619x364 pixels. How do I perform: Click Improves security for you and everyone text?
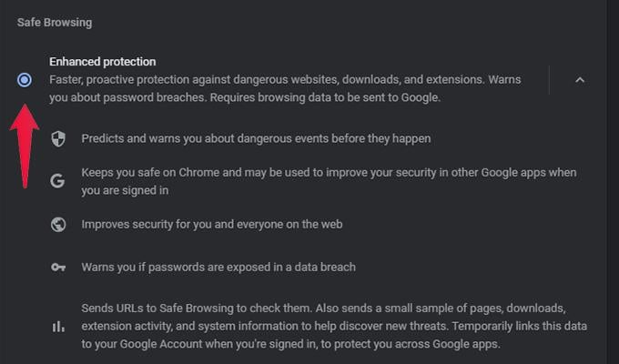[211, 224]
